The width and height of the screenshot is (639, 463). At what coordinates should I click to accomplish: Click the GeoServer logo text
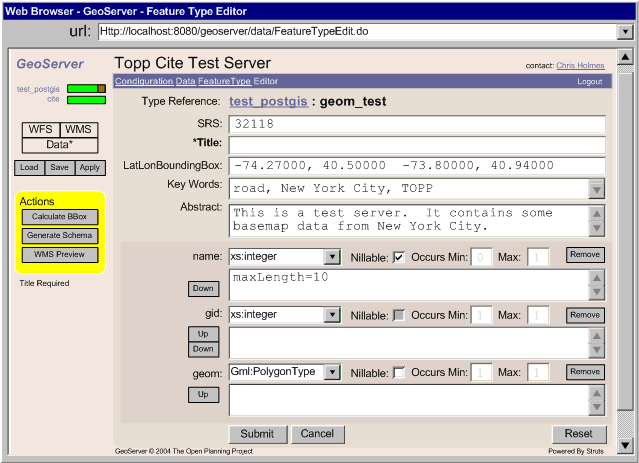(50, 64)
